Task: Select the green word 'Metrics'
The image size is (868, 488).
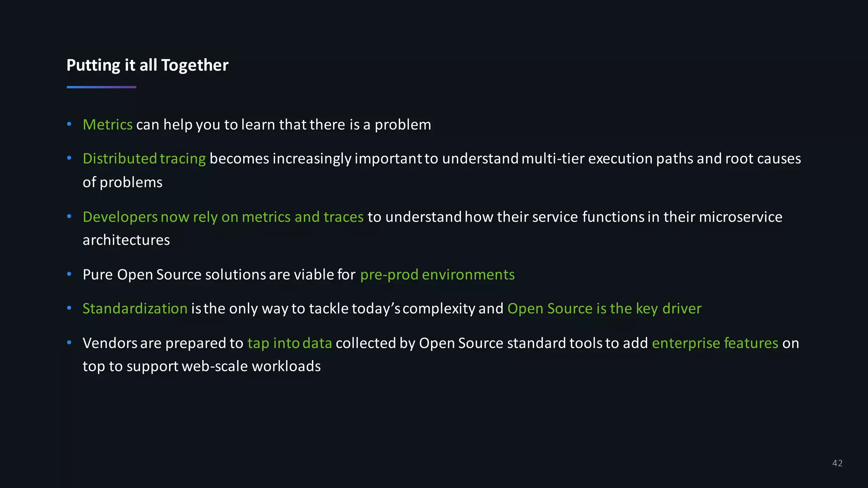Action: tap(108, 125)
